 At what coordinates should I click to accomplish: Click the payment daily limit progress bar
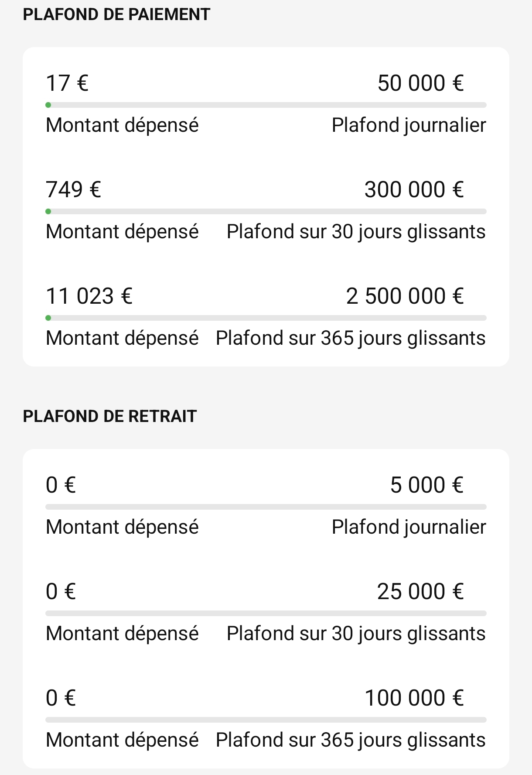266,105
